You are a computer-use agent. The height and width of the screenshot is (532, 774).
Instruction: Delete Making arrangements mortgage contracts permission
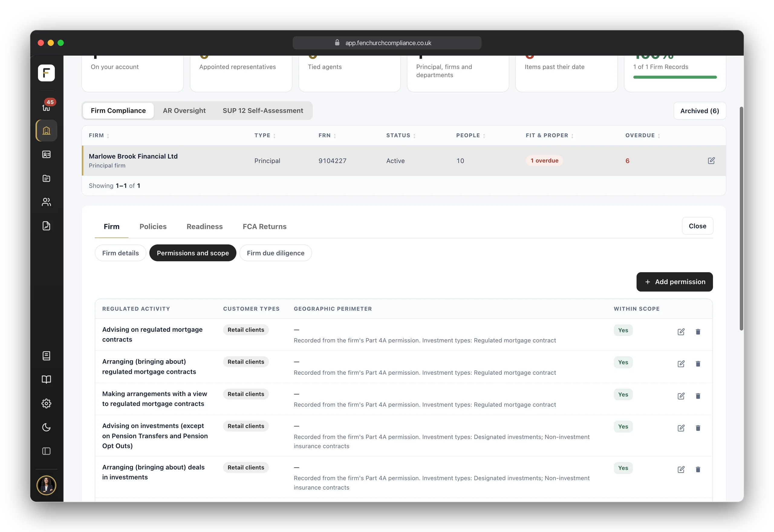coord(698,396)
